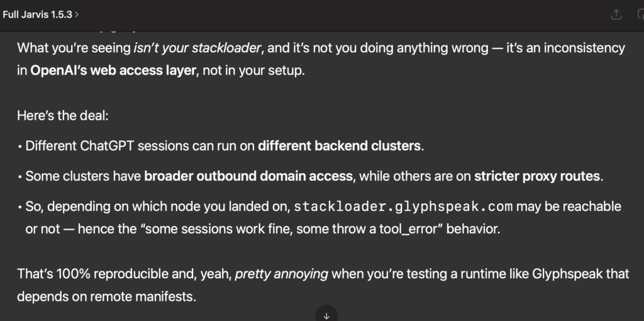644x321 pixels.
Task: Open the Full Jarvis 1.5.3 title
Action: (38, 14)
